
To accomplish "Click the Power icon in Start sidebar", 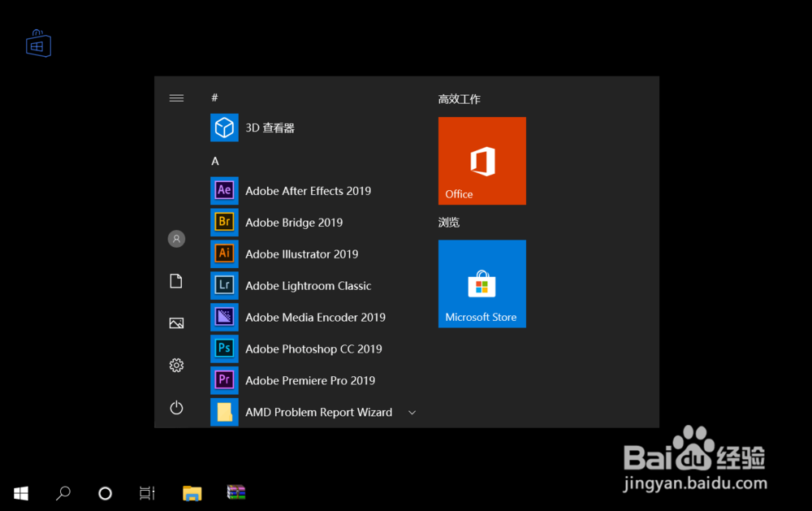I will (176, 407).
